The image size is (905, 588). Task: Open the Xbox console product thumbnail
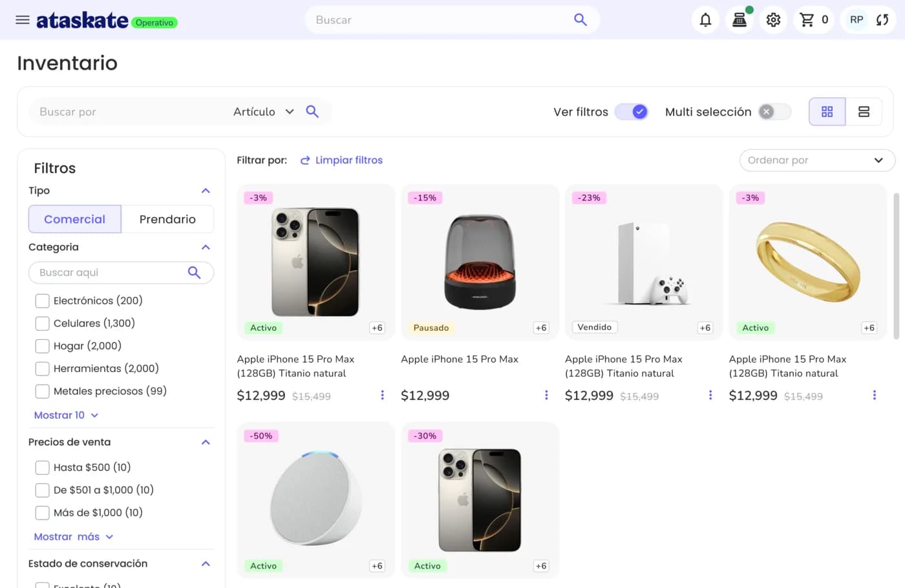point(644,262)
